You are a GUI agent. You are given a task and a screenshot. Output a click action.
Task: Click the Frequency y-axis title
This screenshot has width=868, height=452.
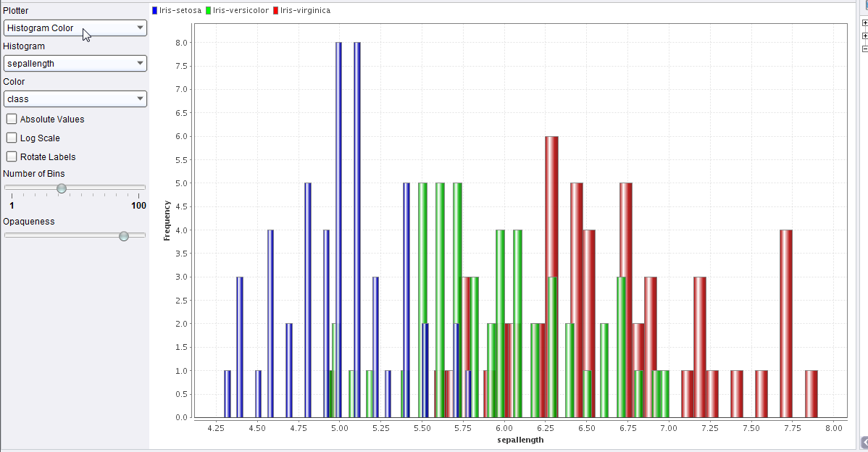(167, 221)
